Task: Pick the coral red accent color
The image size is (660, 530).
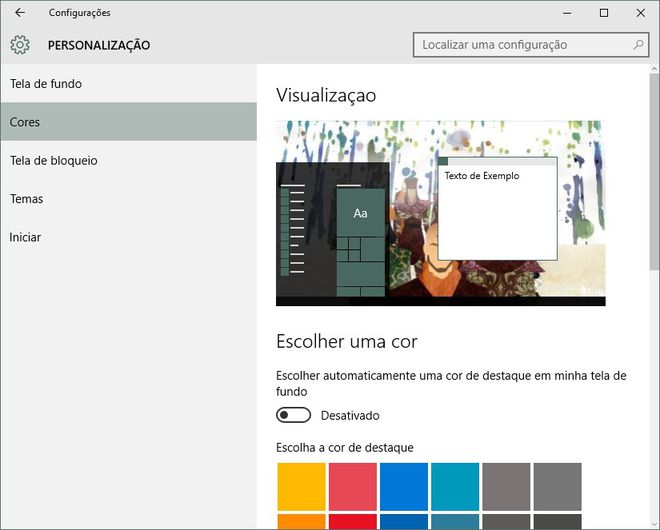Action: 353,487
